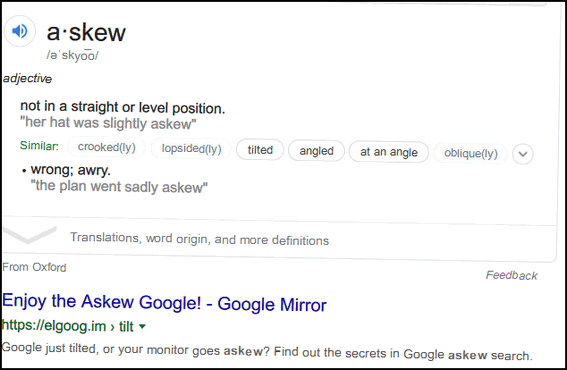The width and height of the screenshot is (567, 370).
Task: Click the phonetic pronunciation text
Action: 72,55
